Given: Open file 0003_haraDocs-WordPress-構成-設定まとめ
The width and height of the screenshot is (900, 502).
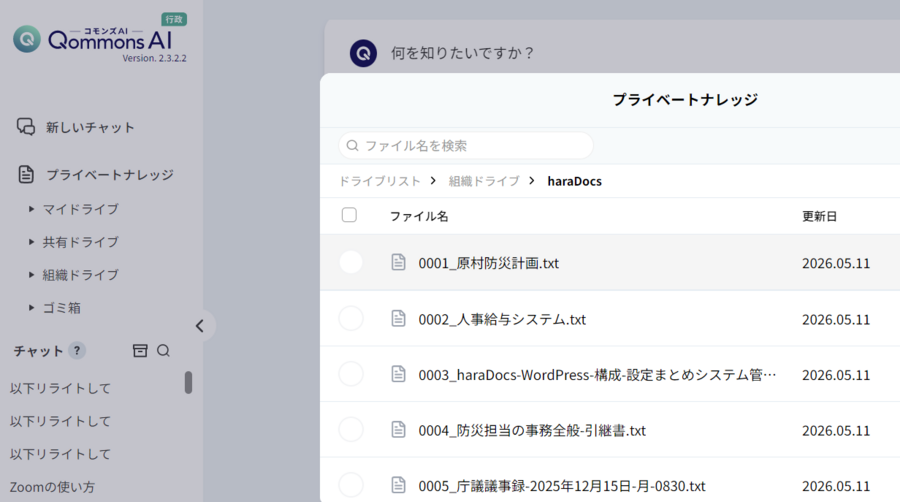Looking at the screenshot, I should coord(597,375).
